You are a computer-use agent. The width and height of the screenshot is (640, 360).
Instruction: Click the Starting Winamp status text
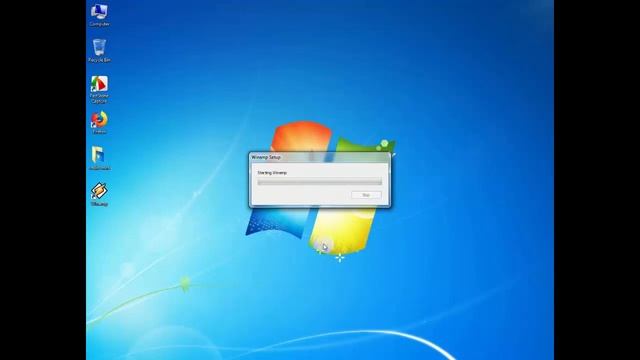(x=272, y=173)
